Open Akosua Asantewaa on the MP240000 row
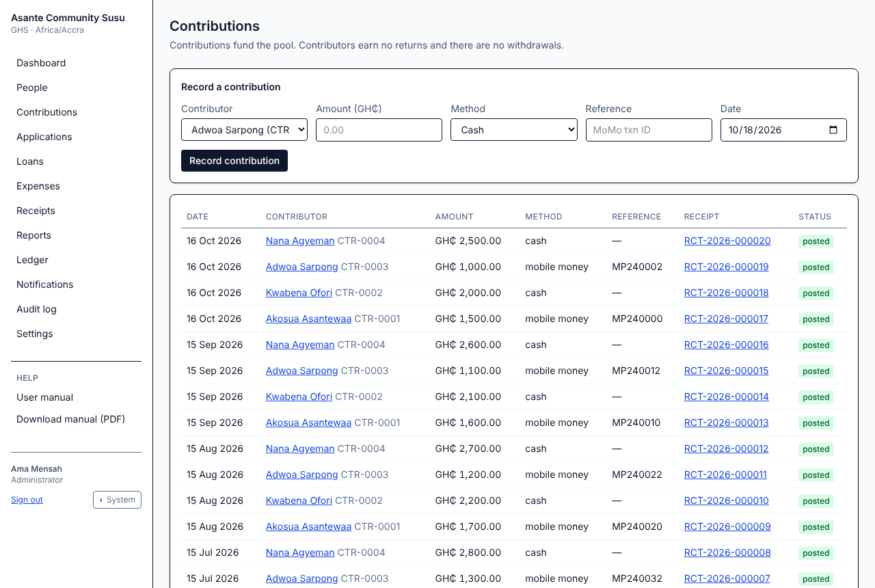 (308, 319)
